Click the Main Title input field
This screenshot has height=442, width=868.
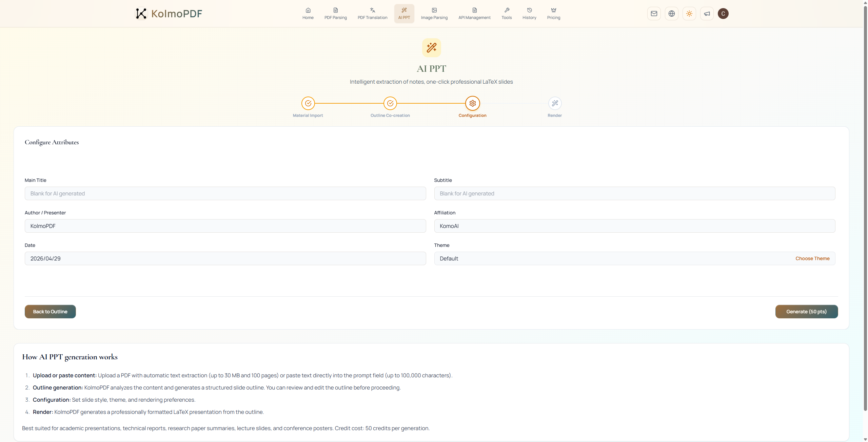coord(225,193)
